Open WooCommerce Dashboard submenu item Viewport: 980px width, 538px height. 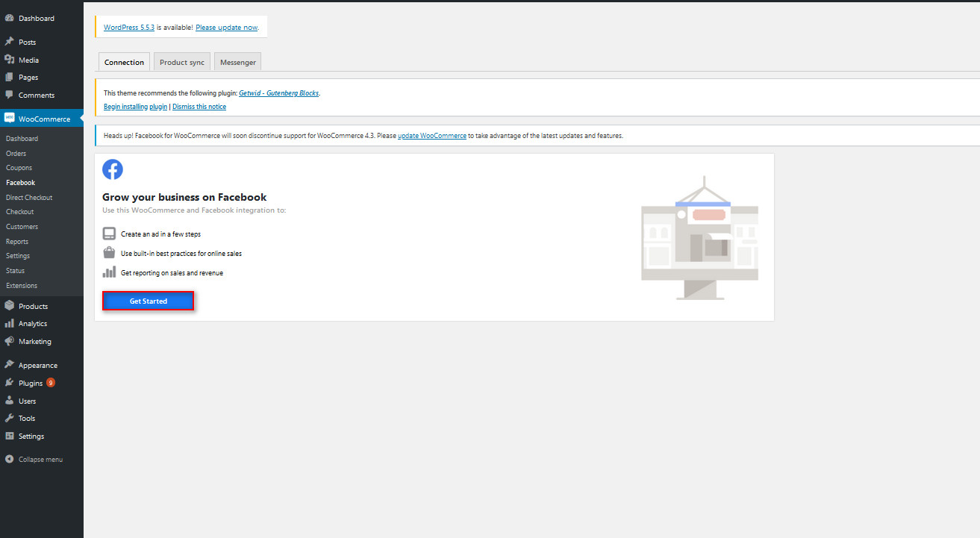coord(22,139)
